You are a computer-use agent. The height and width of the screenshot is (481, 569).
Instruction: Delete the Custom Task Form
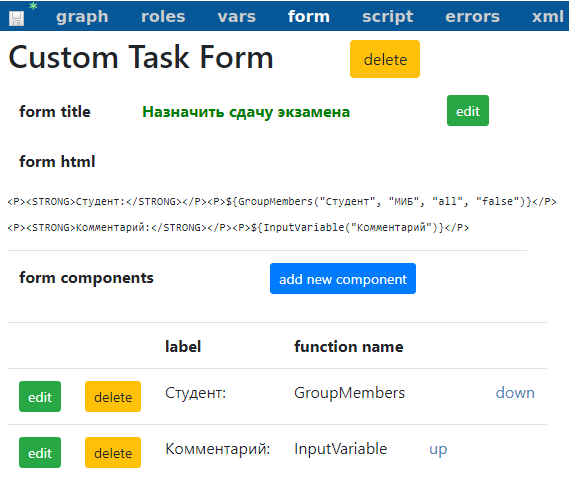pos(385,59)
